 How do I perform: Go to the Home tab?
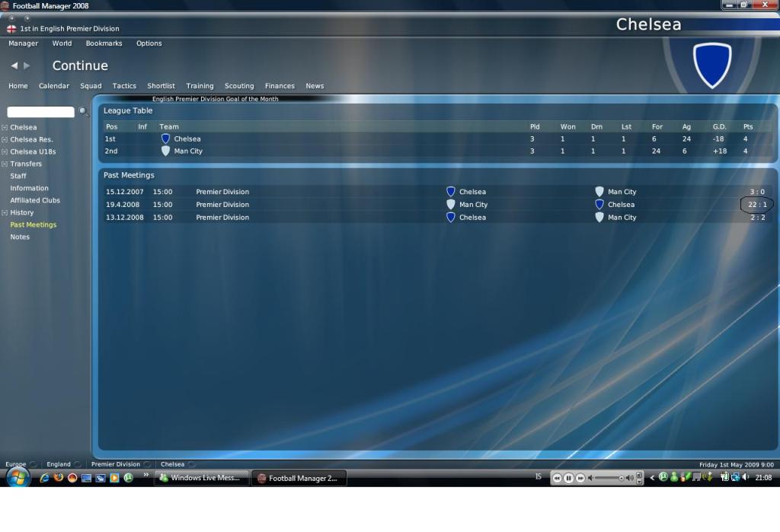[18, 86]
